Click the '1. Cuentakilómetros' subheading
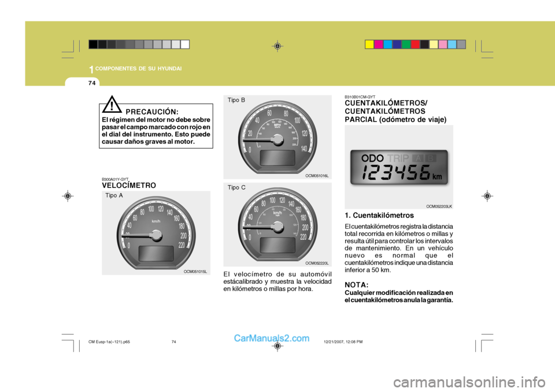 (379, 215)
